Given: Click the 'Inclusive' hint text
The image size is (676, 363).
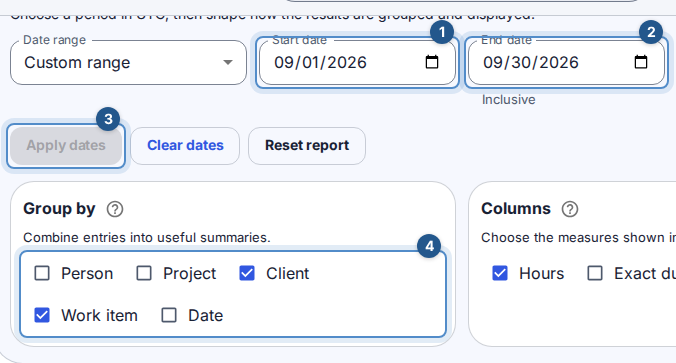Looking at the screenshot, I should click(x=509, y=100).
